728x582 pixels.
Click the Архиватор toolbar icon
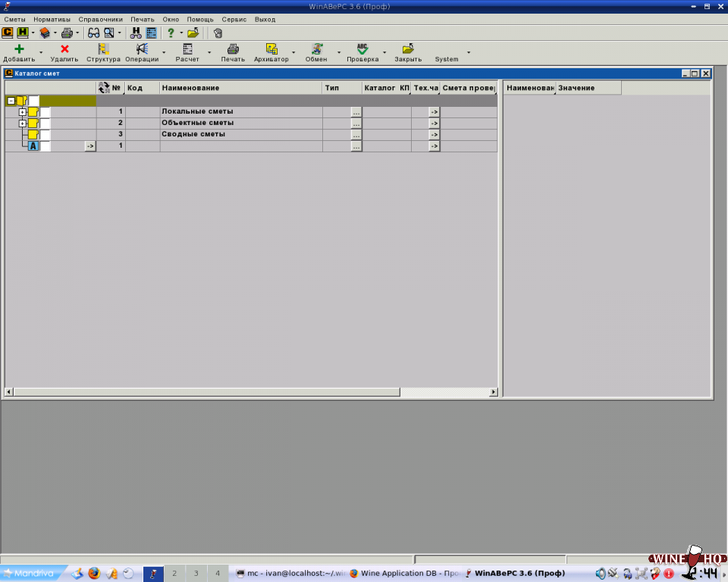click(271, 48)
